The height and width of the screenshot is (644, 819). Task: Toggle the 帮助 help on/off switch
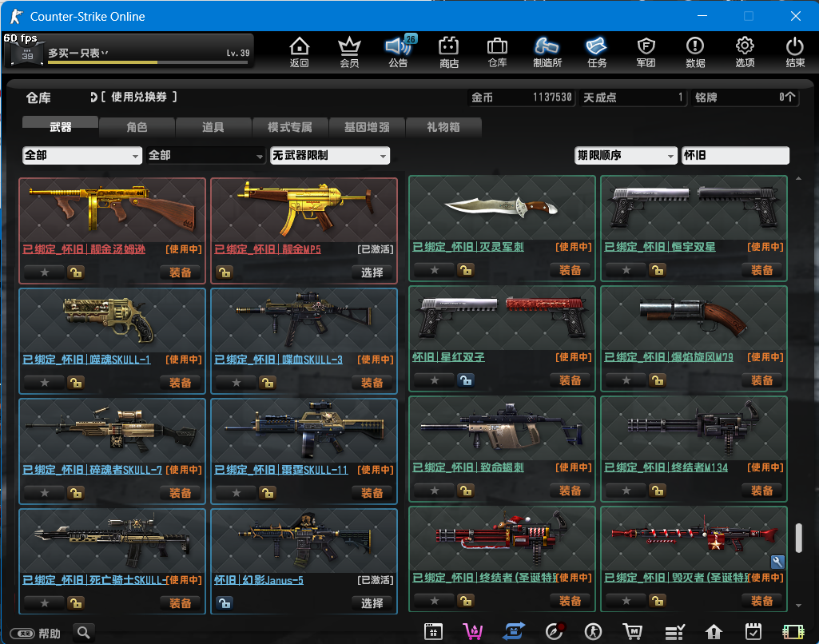point(22,633)
